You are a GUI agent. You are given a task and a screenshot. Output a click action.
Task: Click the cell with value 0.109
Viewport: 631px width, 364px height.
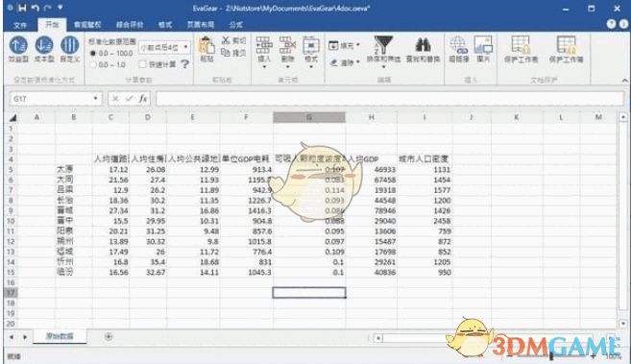(309, 252)
